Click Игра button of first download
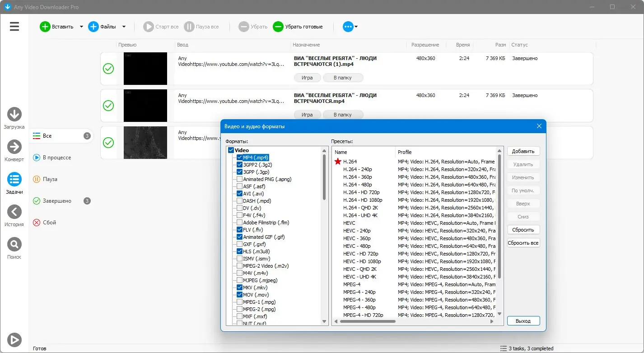The width and height of the screenshot is (644, 353). click(307, 78)
